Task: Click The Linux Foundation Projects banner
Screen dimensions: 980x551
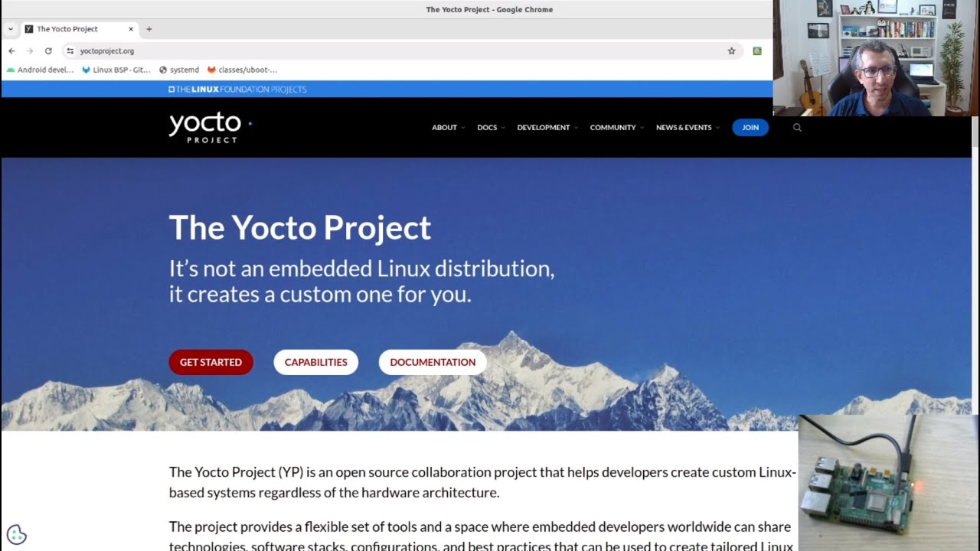Action: click(x=237, y=90)
